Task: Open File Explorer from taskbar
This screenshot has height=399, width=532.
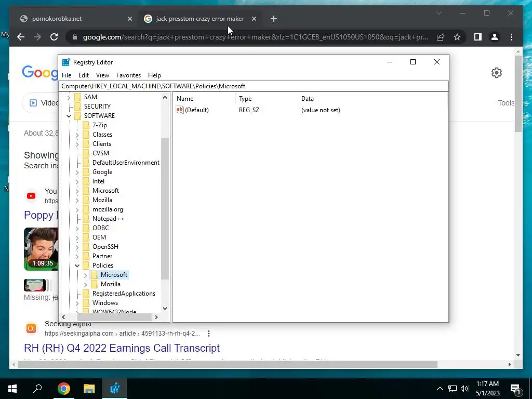Action: (x=89, y=389)
